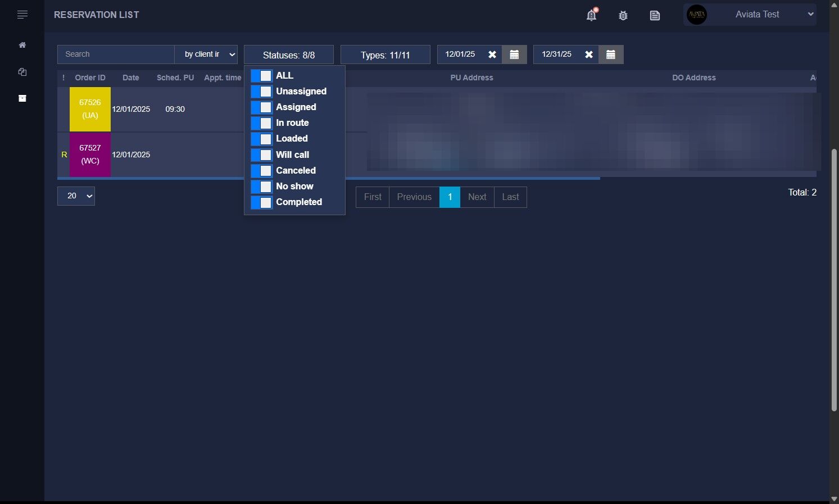839x504 pixels.
Task: Click the Aviata round logo avatar
Action: click(x=697, y=15)
